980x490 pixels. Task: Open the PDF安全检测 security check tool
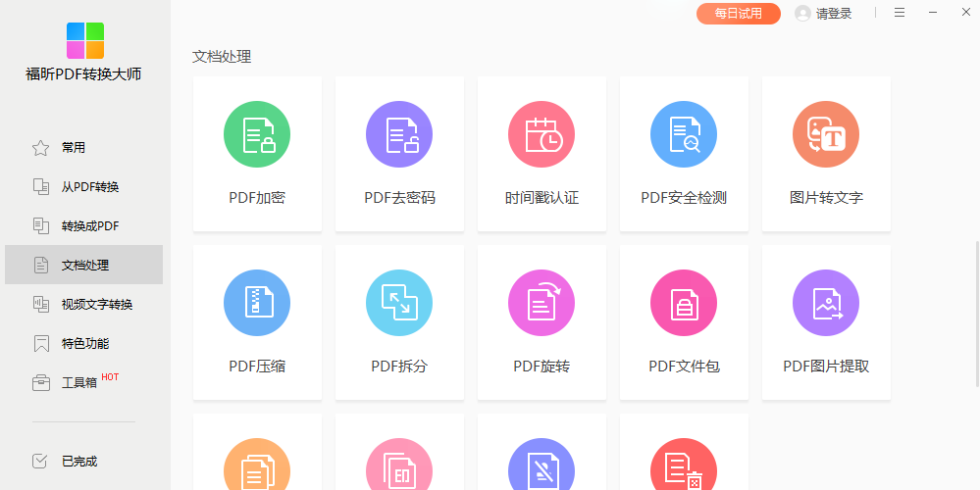click(x=684, y=154)
